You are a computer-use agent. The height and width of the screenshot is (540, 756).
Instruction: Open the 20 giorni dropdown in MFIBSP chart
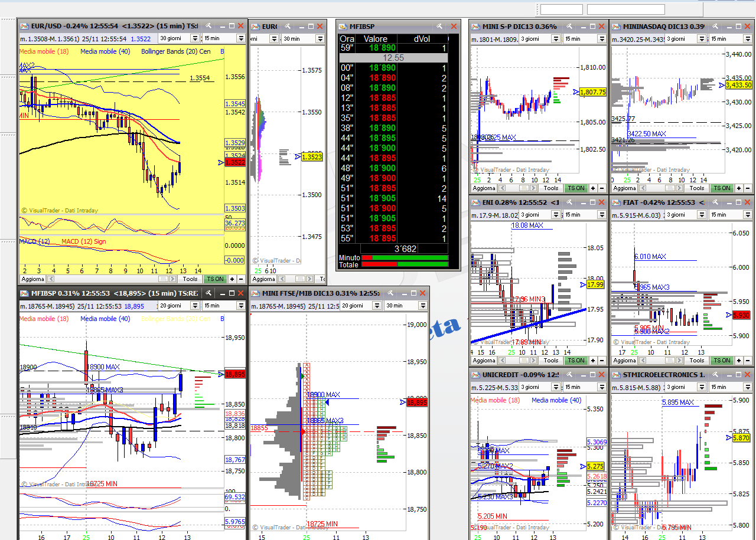pyautogui.click(x=180, y=306)
